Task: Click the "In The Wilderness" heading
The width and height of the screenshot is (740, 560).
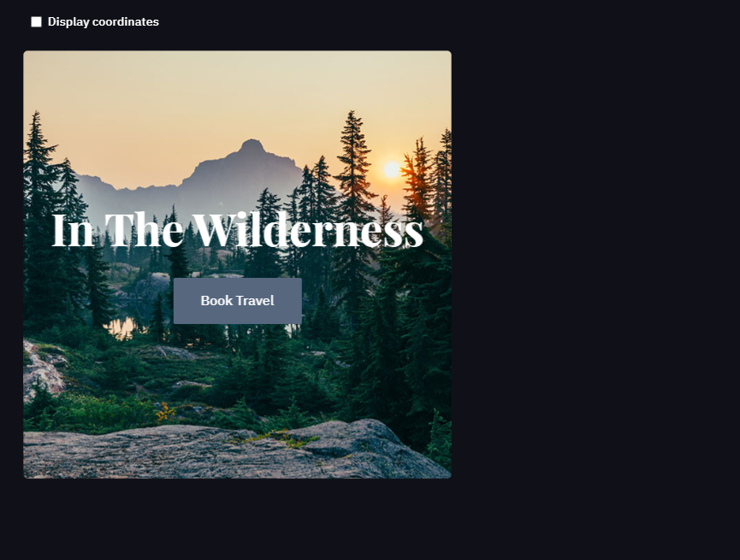Action: click(x=237, y=230)
